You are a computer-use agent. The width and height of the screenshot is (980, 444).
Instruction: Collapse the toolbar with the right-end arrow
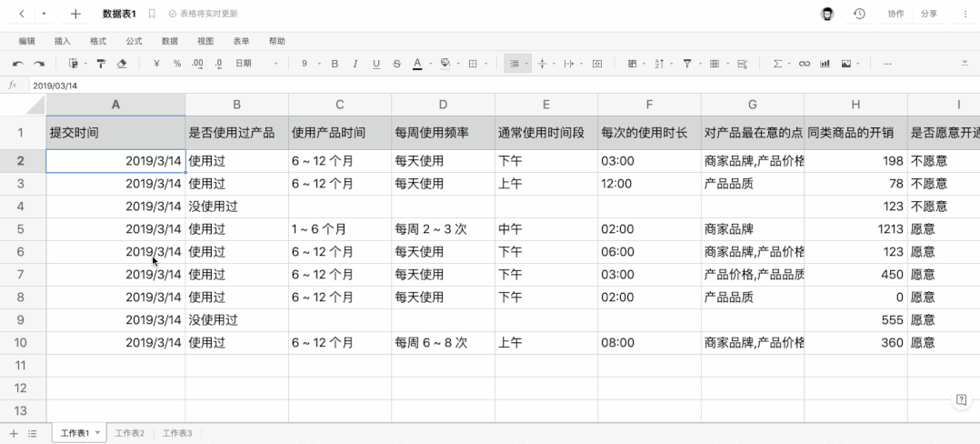coord(964,63)
